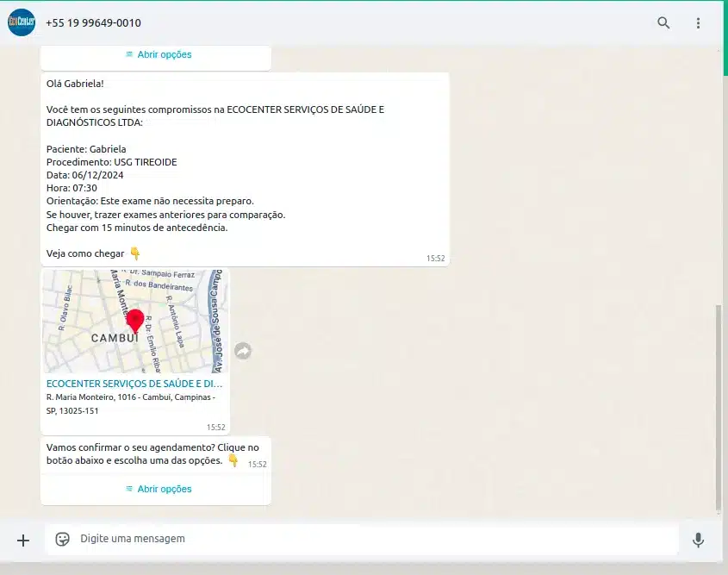Click the map location thumbnail
Viewport: 728px width, 575px height.
[x=134, y=321]
